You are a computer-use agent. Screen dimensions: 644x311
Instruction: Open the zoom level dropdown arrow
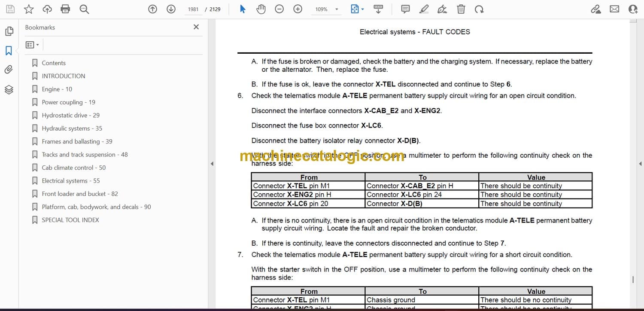[x=337, y=9]
